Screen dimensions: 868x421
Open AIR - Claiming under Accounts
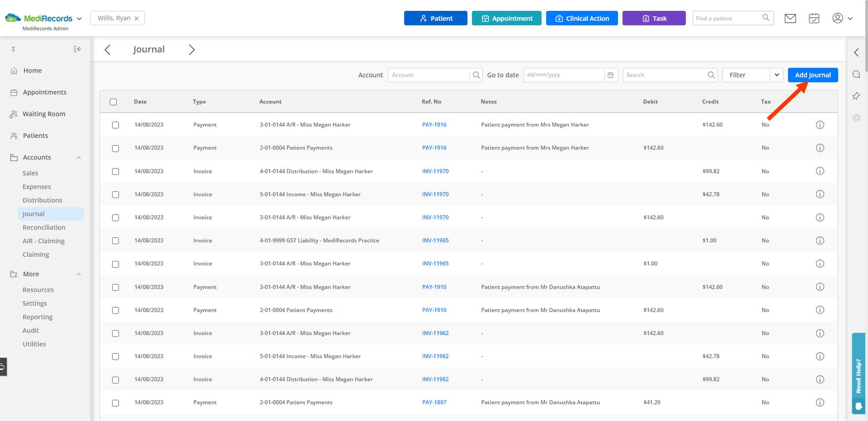pyautogui.click(x=43, y=241)
